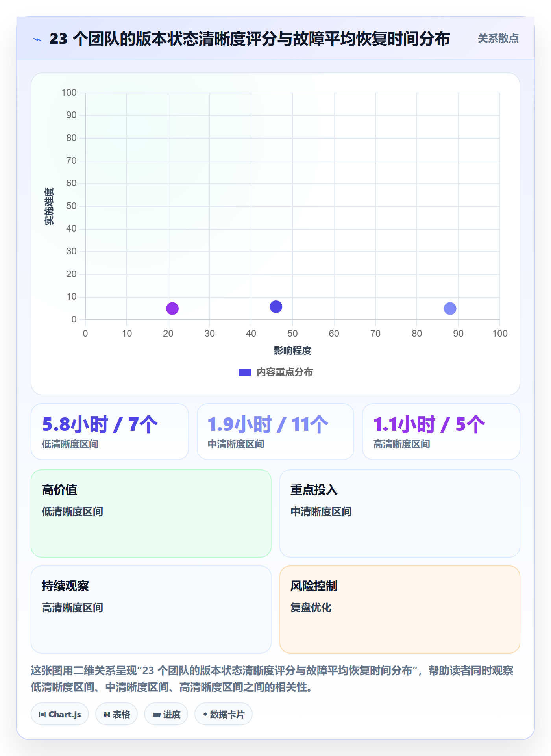Select the "1.1小时 / 5个" stat value
The height and width of the screenshot is (756, 551).
429,424
